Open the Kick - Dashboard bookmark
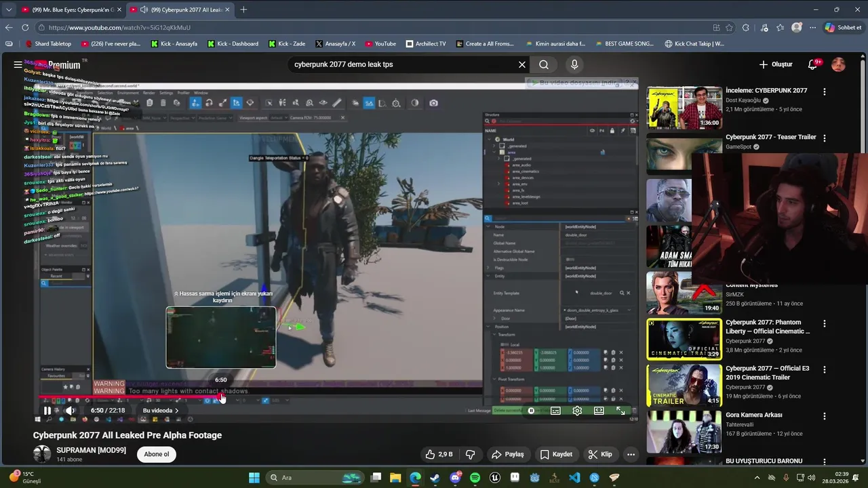 (x=232, y=44)
